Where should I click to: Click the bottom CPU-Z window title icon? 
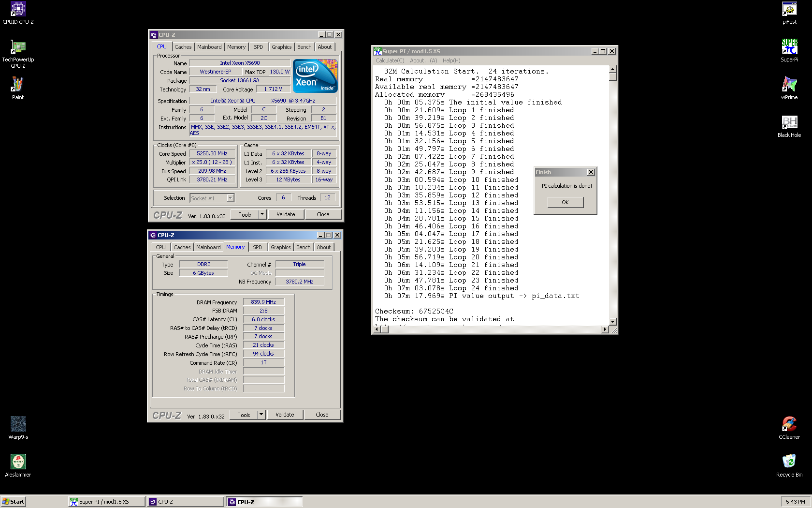tap(153, 235)
